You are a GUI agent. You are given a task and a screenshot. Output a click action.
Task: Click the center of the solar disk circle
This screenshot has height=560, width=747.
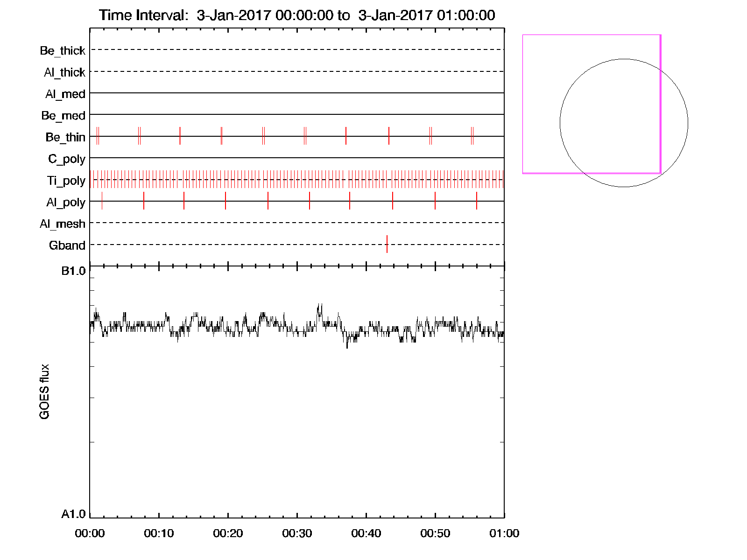tap(624, 123)
